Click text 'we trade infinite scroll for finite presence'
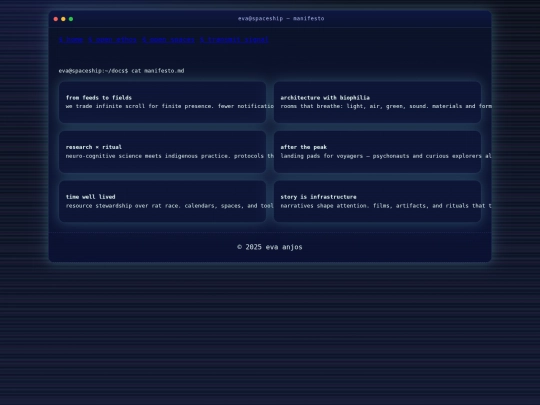 coord(139,106)
